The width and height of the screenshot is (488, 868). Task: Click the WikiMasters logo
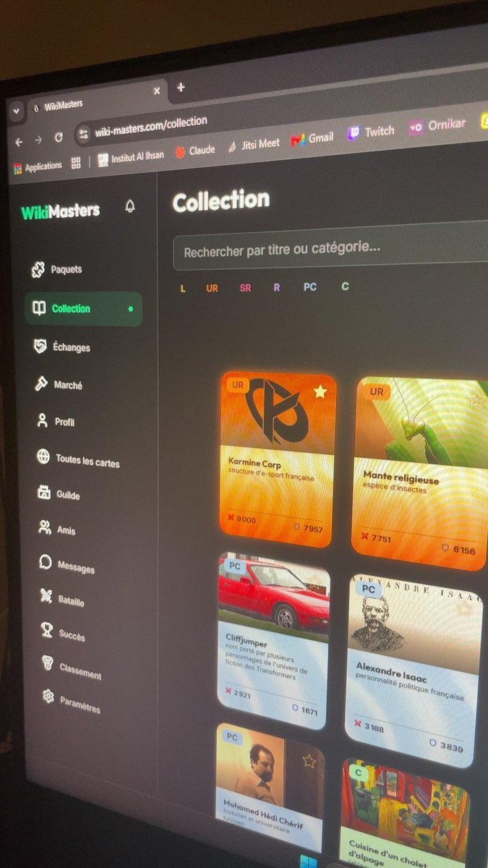[x=61, y=212]
